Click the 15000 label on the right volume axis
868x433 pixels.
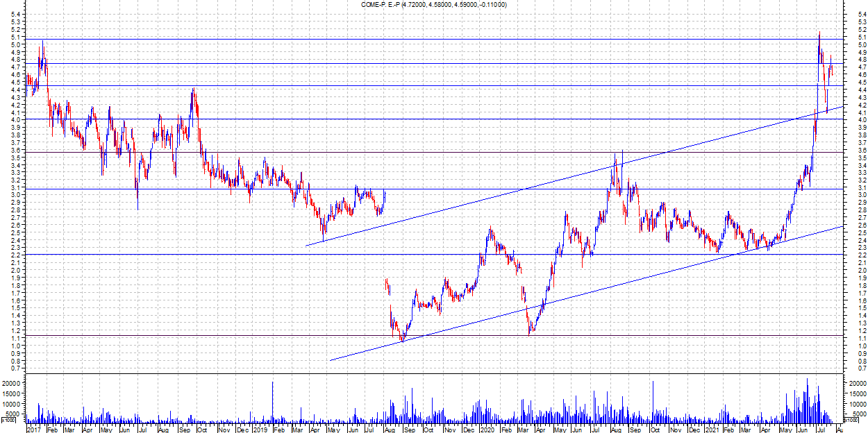tap(857, 393)
